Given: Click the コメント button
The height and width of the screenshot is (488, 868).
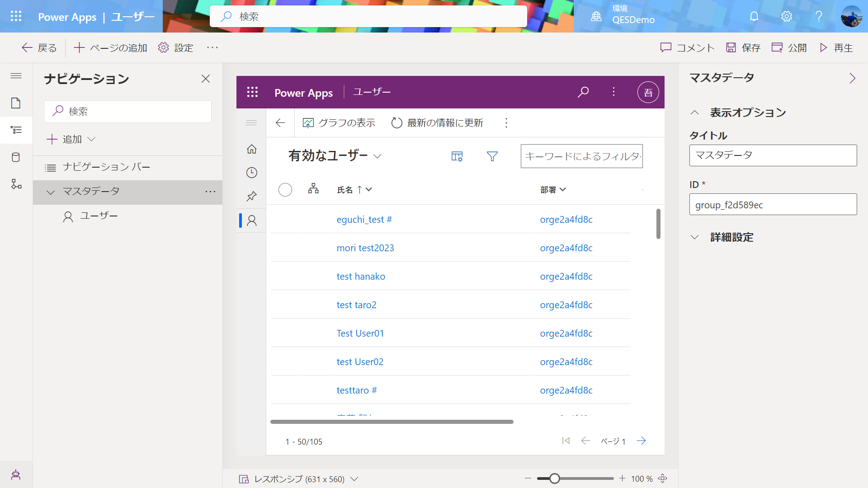Looking at the screenshot, I should point(687,47).
